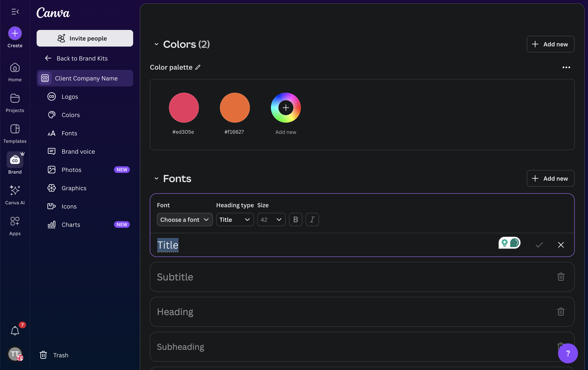This screenshot has height=370, width=588.
Task: Cancel font editing with X icon
Action: [x=561, y=245]
